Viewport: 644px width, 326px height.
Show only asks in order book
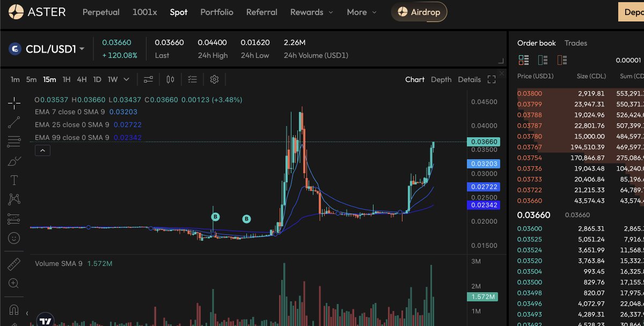[x=562, y=60]
